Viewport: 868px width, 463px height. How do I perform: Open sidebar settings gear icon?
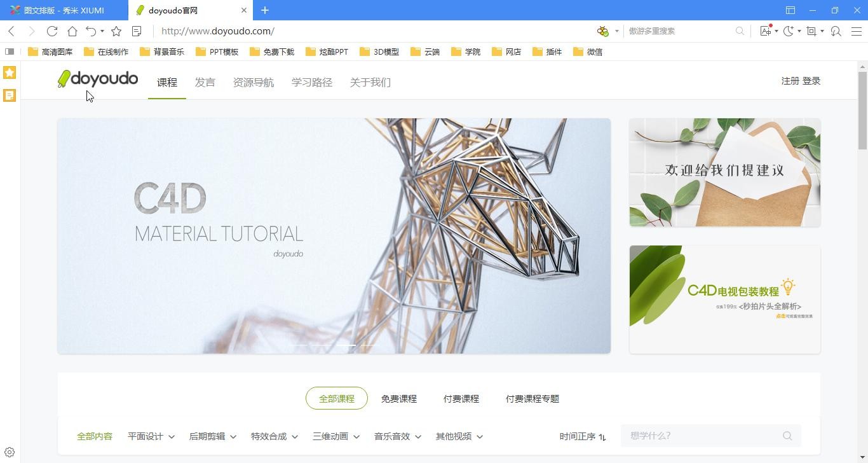pos(10,452)
